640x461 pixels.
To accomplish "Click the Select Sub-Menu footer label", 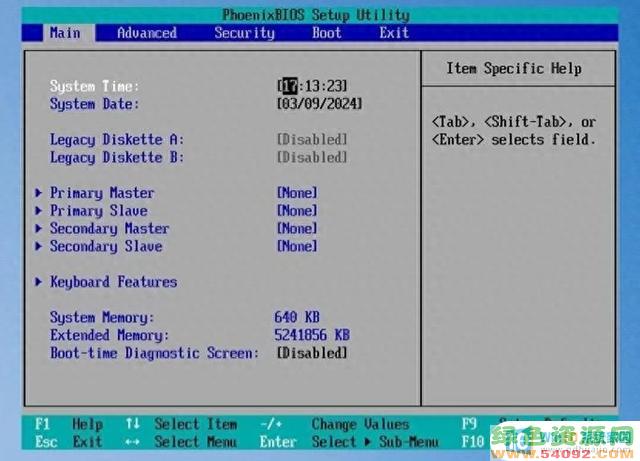I will 375,442.
